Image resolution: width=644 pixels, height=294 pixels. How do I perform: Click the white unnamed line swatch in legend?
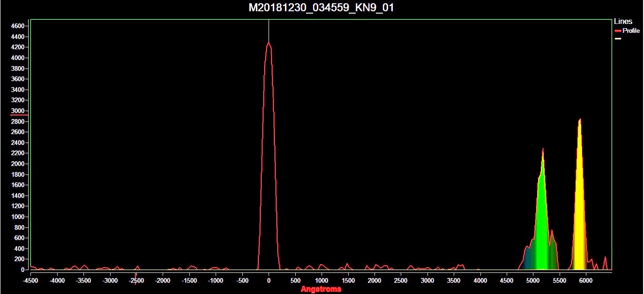point(618,38)
